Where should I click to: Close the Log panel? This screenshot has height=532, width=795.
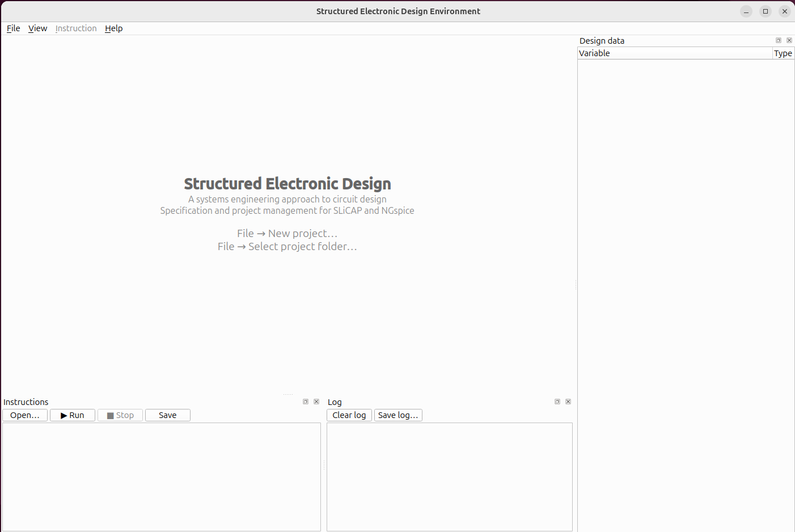pyautogui.click(x=568, y=402)
